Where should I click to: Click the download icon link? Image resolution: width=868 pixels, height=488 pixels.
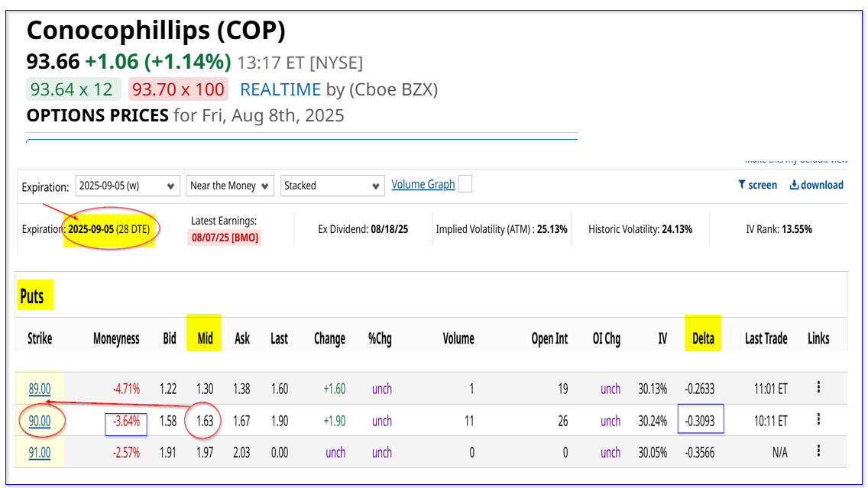816,185
